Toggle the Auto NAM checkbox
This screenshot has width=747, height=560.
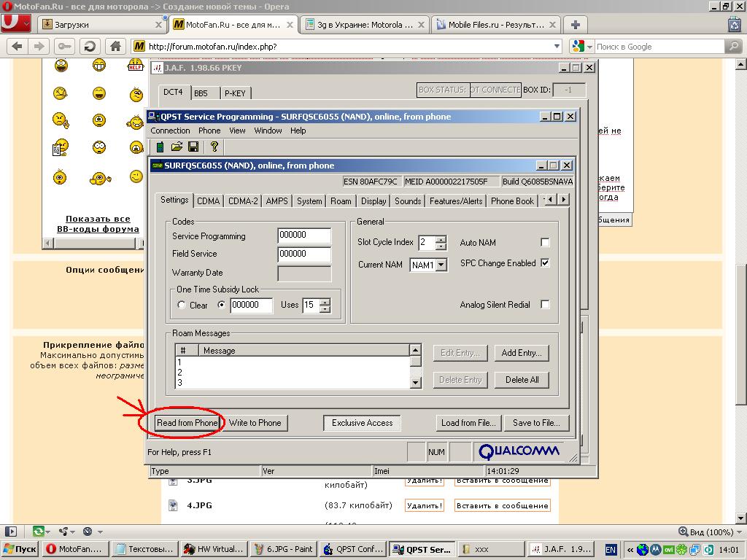(x=545, y=242)
